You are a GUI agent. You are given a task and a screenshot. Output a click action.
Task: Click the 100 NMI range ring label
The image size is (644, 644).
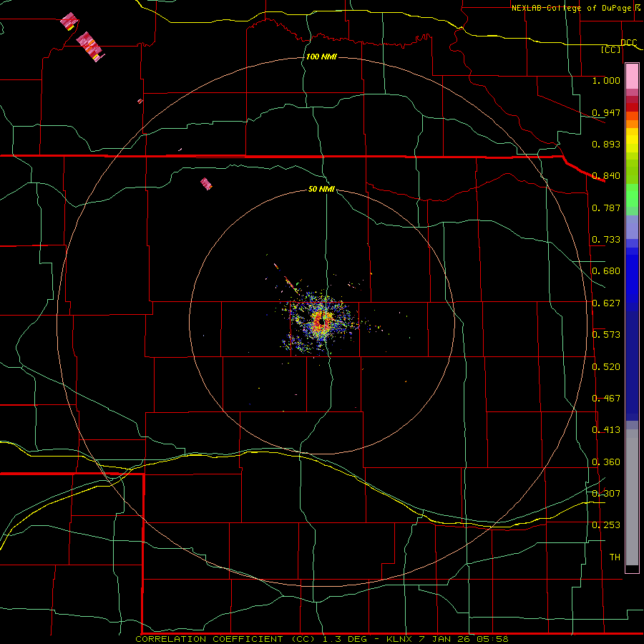pos(321,57)
